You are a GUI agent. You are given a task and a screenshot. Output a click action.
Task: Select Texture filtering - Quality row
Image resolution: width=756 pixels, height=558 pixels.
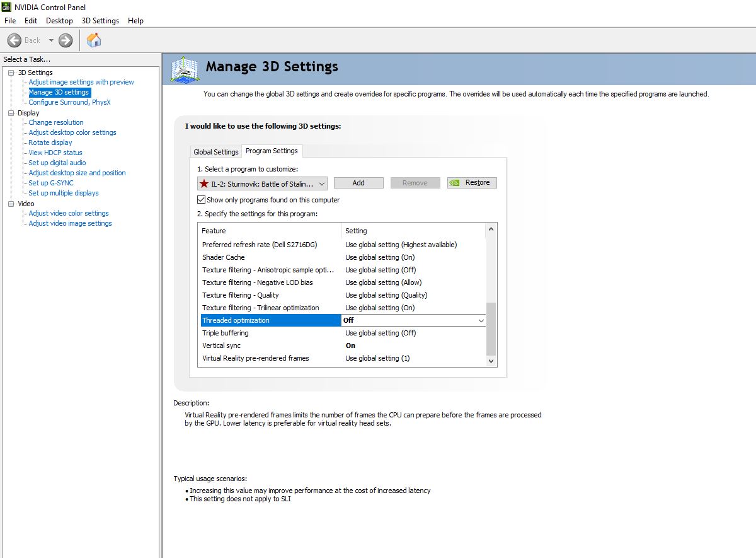click(342, 295)
